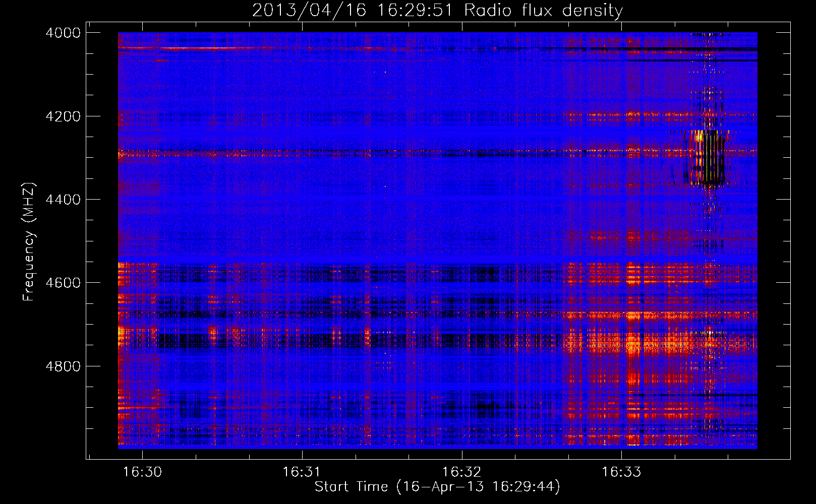Viewport: 816px width, 504px height.
Task: Click the 16:31 time tick label
Action: click(302, 472)
